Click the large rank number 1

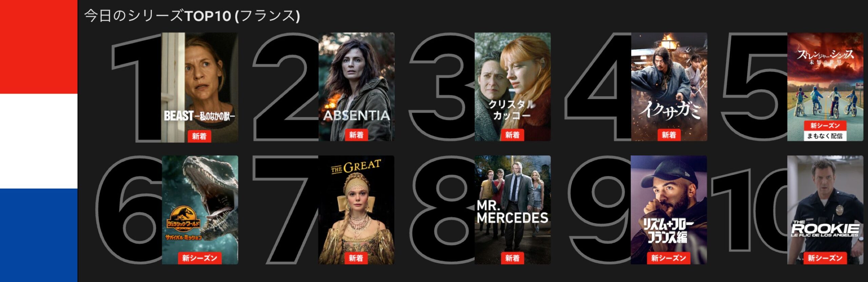coord(137,87)
